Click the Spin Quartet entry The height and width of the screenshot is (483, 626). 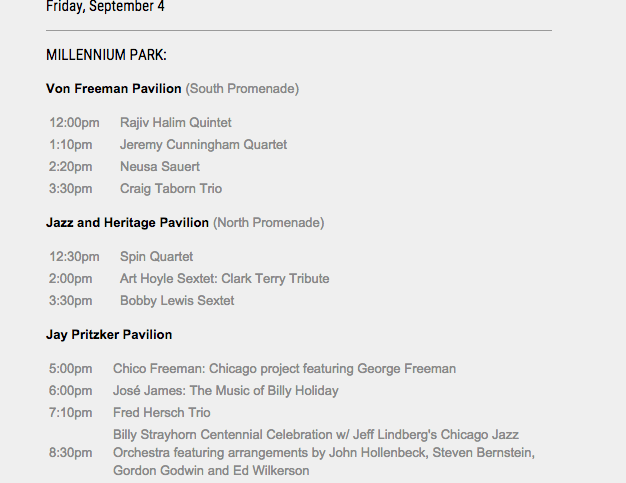(156, 257)
